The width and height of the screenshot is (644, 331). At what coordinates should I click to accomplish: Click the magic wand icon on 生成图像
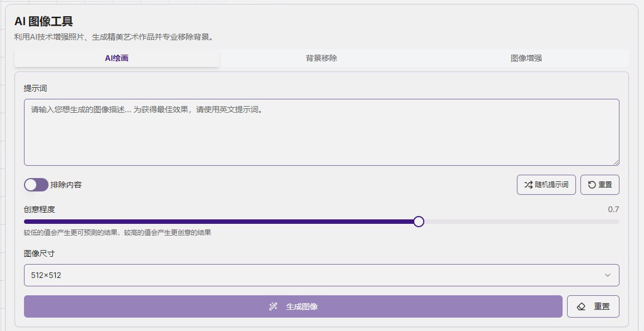273,306
